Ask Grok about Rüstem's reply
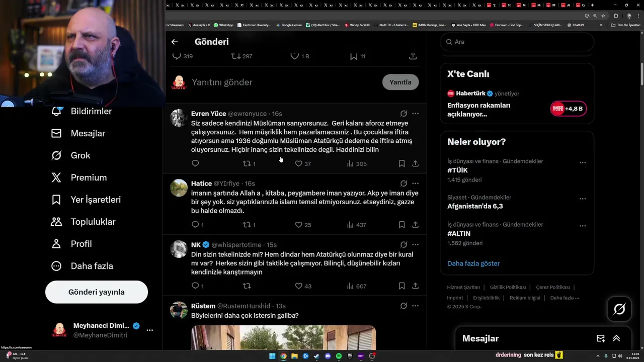The height and width of the screenshot is (362, 644). [x=404, y=306]
